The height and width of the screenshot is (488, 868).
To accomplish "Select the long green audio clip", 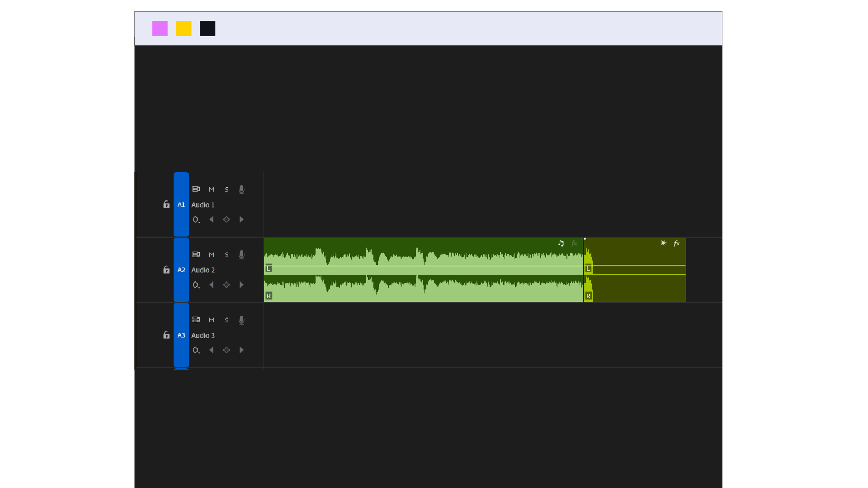I will pos(424,270).
